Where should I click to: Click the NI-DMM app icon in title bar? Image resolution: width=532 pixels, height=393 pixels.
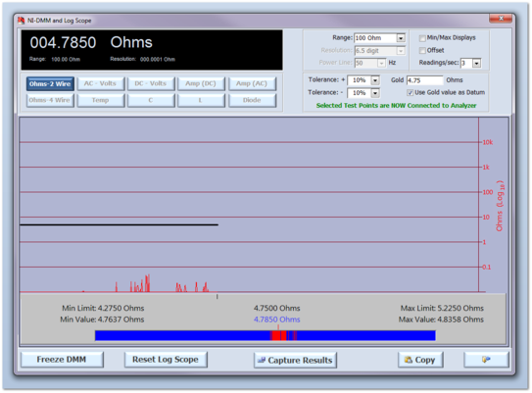[21, 21]
